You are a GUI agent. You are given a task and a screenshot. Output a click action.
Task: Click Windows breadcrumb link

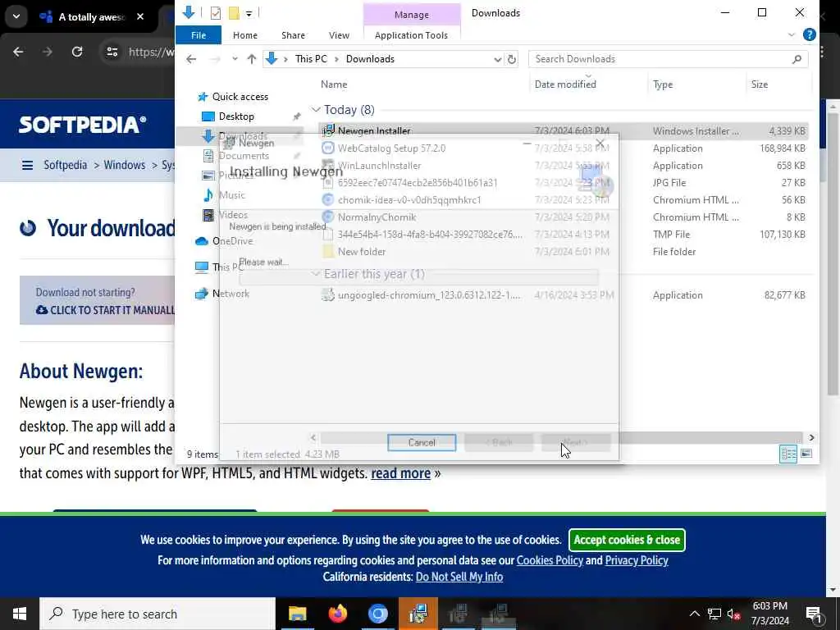click(125, 165)
